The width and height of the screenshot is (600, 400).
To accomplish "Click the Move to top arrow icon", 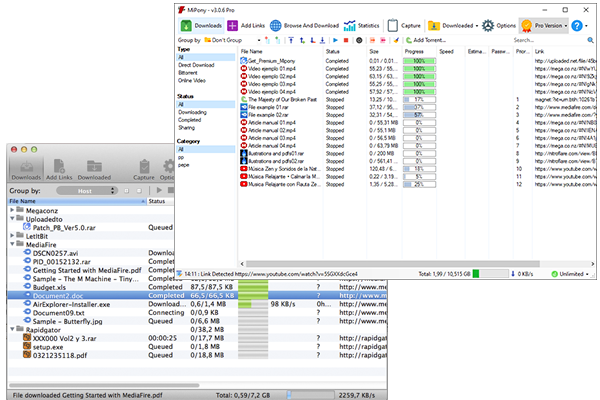I will (x=291, y=40).
